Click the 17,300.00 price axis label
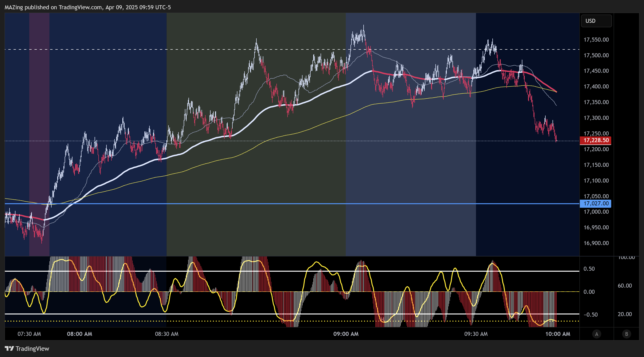Screen dimensions: 644x357 pos(596,118)
